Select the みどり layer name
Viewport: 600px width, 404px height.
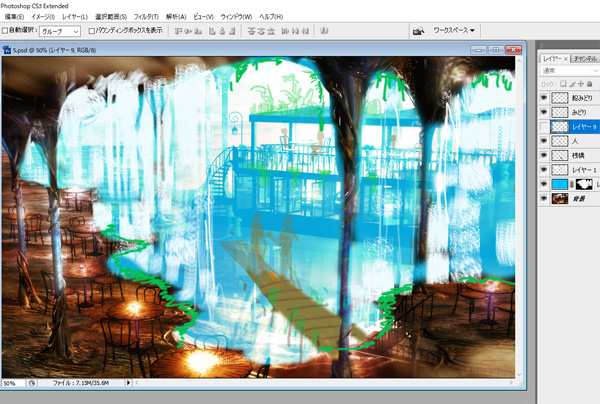(x=579, y=112)
